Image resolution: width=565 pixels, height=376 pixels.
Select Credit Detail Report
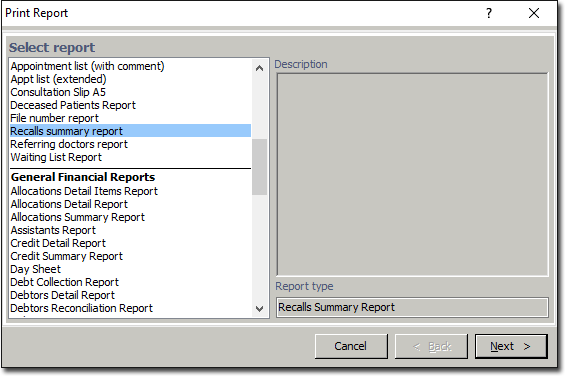tap(130, 243)
